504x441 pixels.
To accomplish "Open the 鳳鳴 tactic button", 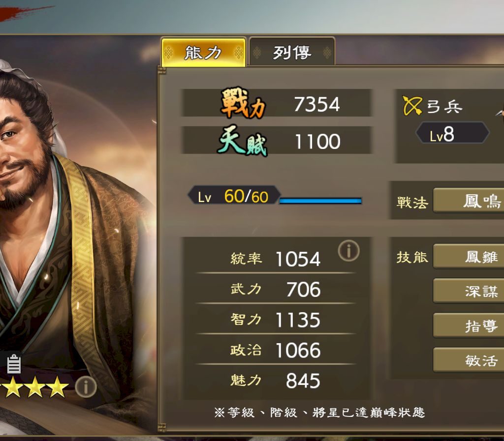I will pyautogui.click(x=469, y=201).
